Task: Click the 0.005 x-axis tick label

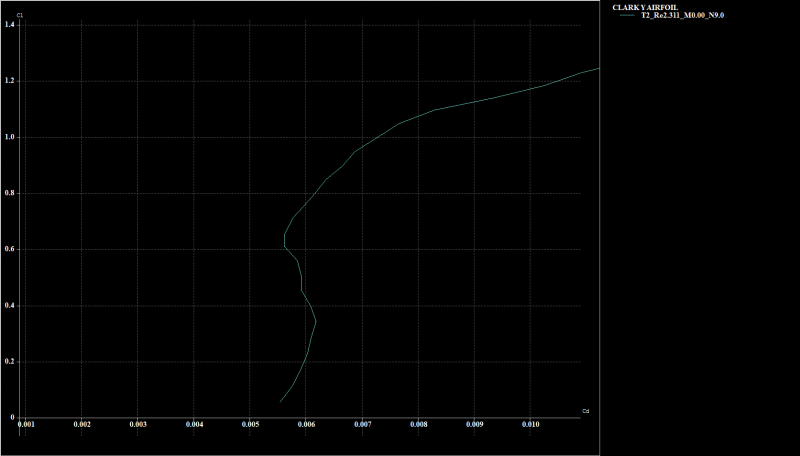Action: click(250, 425)
